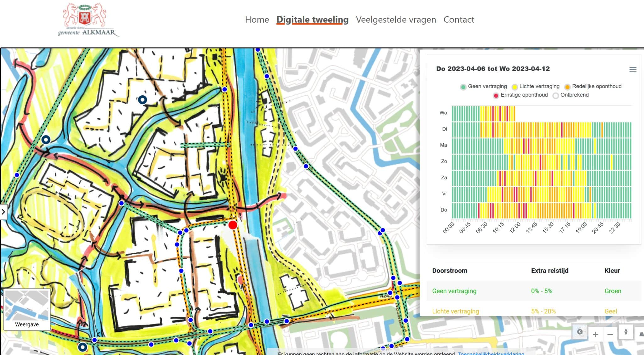
Task: Click the Wo row in the heatmap chart
Action: (483, 113)
